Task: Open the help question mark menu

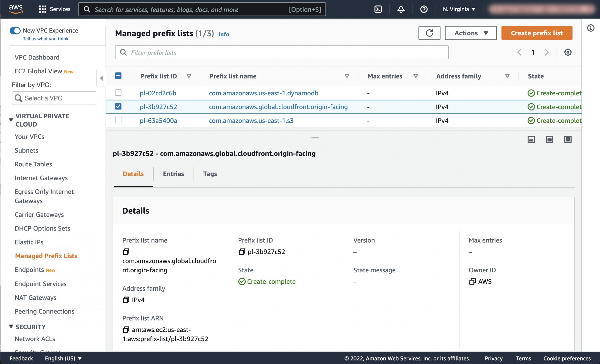Action: click(x=424, y=9)
